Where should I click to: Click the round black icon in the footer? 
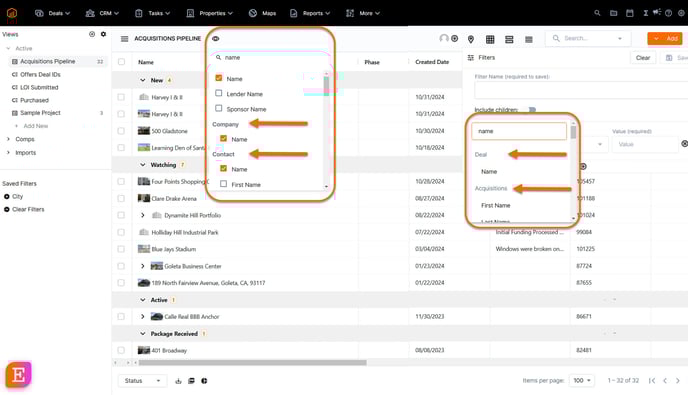click(x=204, y=381)
